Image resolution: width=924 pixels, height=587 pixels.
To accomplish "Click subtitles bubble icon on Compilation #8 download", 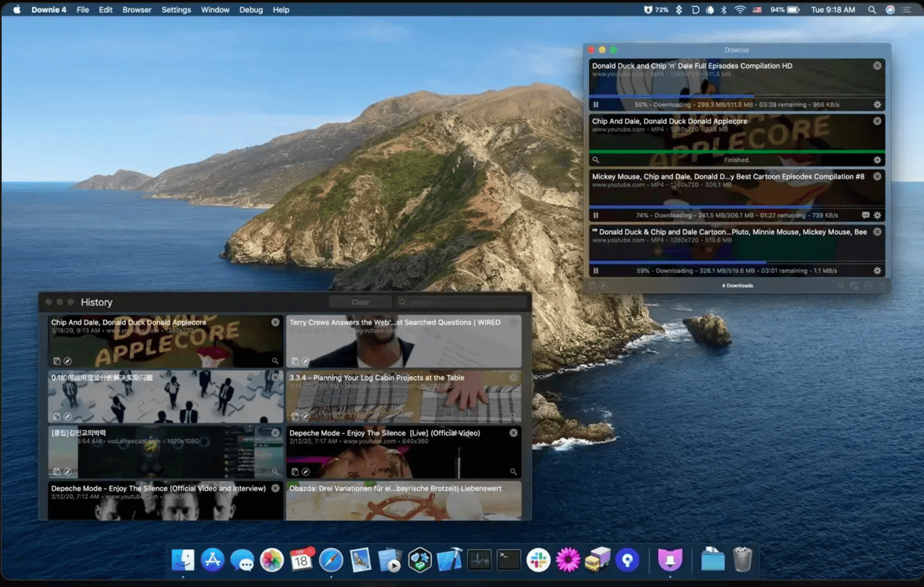I will tap(866, 216).
